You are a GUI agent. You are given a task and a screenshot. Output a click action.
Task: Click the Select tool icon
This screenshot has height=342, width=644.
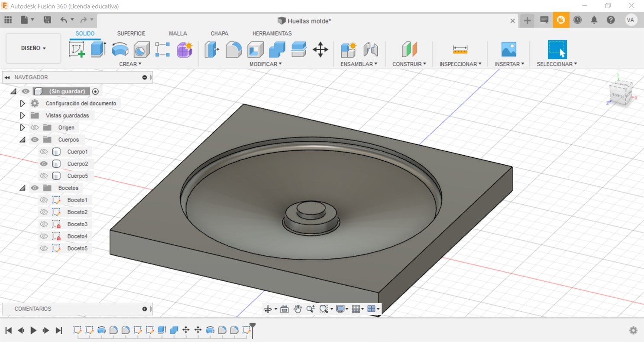click(x=557, y=49)
